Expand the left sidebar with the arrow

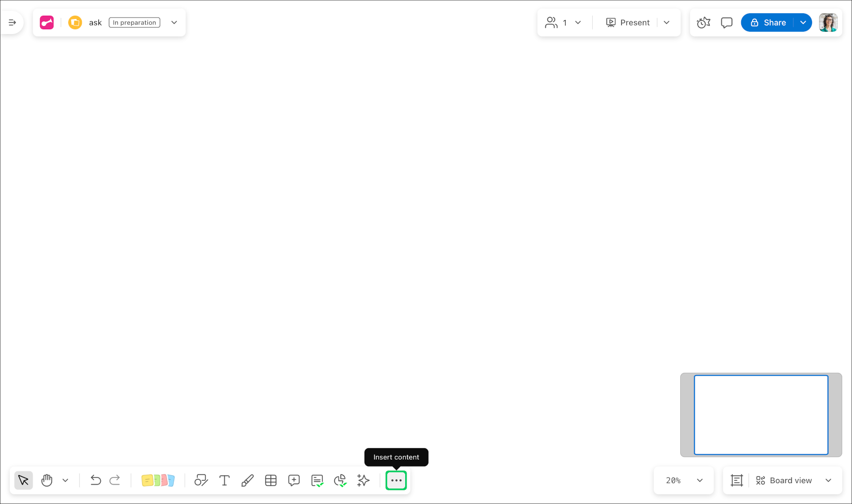[x=12, y=22]
